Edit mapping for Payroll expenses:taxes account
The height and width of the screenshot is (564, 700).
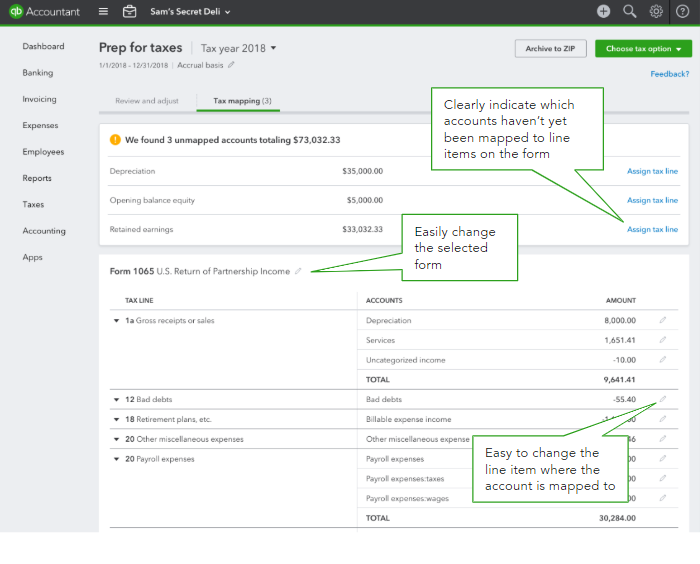point(663,478)
